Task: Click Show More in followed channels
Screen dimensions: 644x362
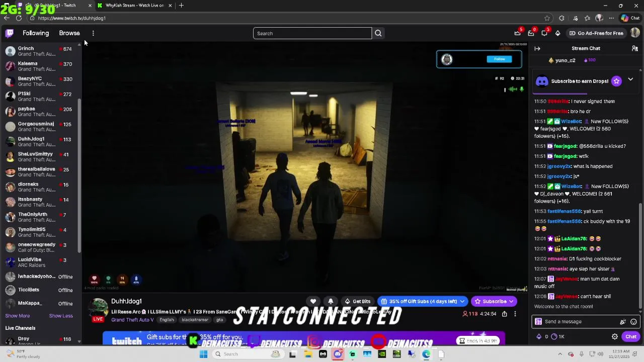Action: [x=18, y=316]
